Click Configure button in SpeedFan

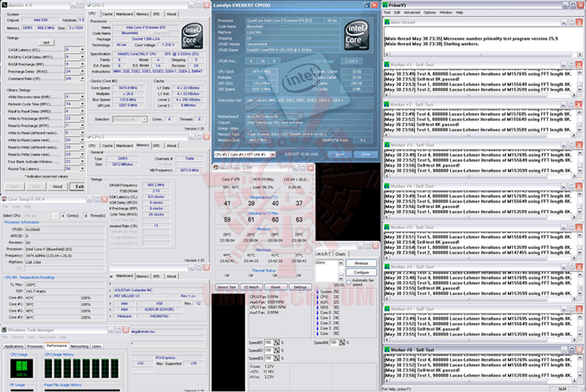pyautogui.click(x=361, y=272)
